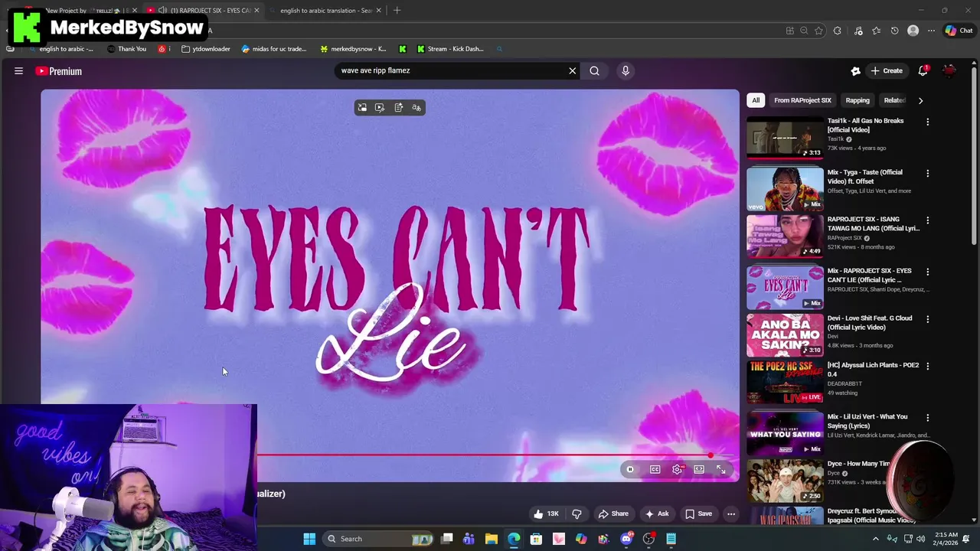Open options for Tasi1k All Gas video
The height and width of the screenshot is (551, 980).
click(927, 122)
